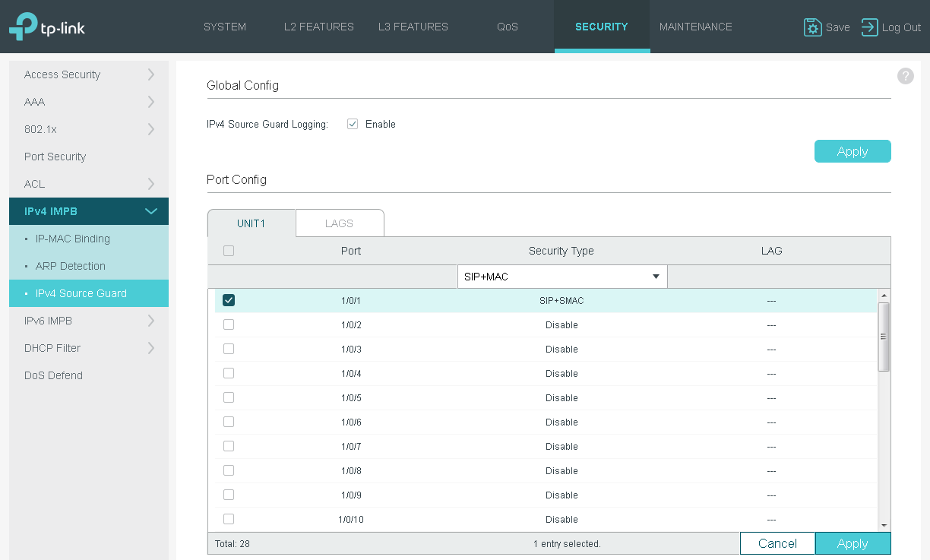930x560 pixels.
Task: Click the Disable cell for port 1/0/5
Action: point(561,398)
